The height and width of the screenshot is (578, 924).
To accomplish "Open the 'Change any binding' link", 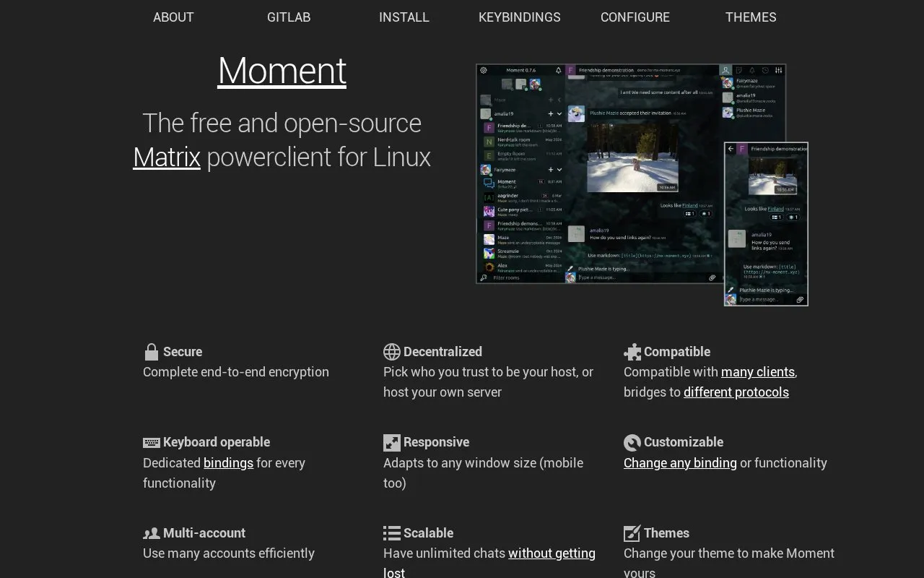I will click(680, 463).
